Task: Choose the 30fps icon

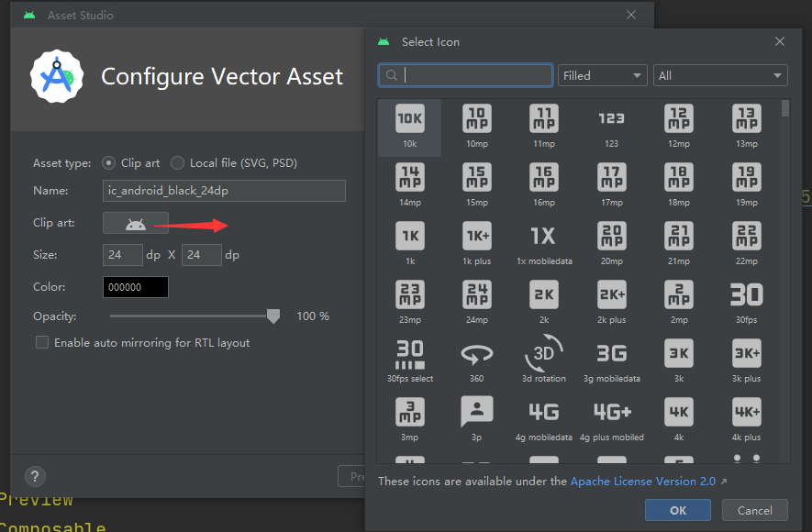Action: 746,295
